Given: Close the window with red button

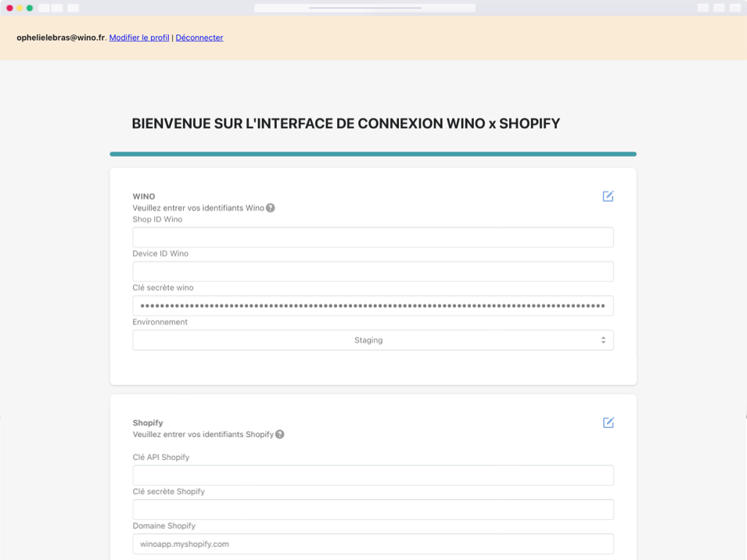Looking at the screenshot, I should 10,8.
